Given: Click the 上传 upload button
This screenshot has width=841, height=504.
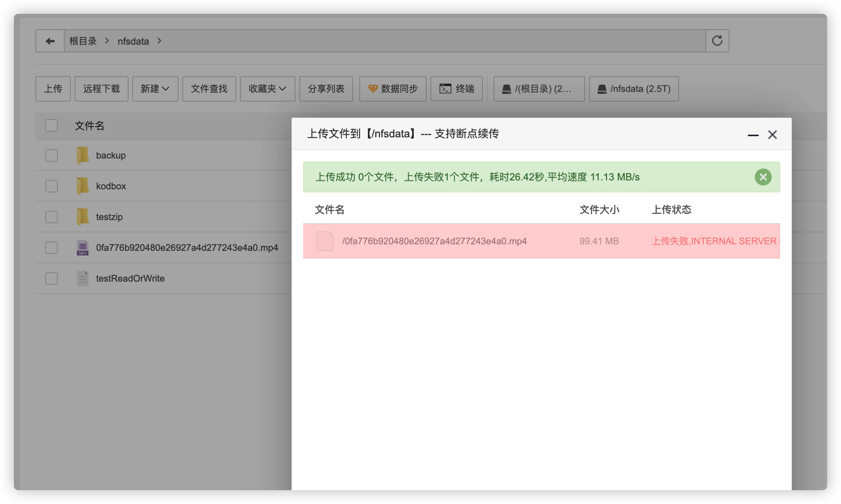Looking at the screenshot, I should click(x=53, y=89).
